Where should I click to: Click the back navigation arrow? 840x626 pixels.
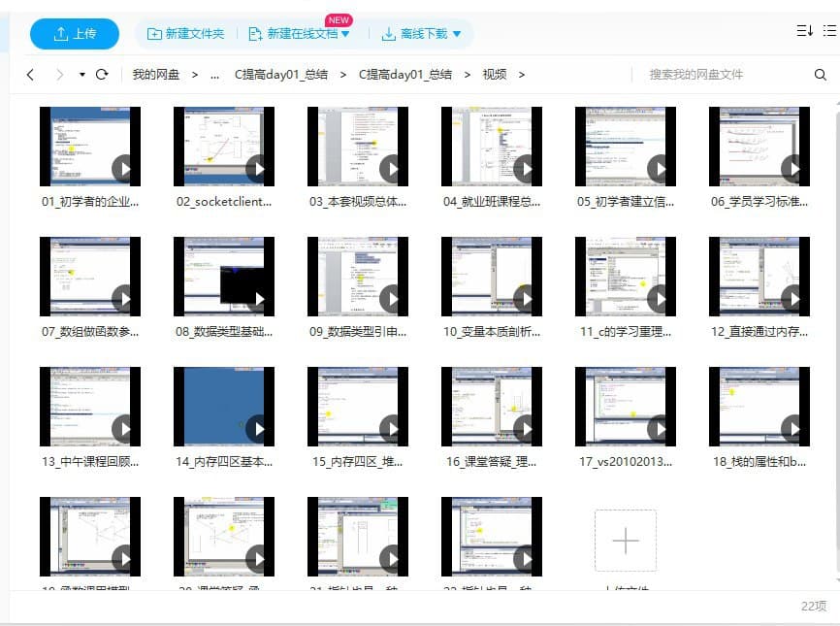coord(30,74)
